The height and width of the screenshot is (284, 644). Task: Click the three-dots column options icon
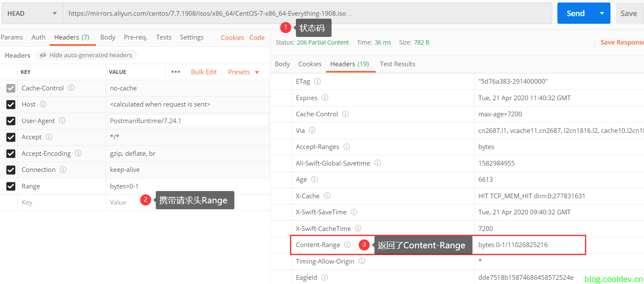pyautogui.click(x=175, y=72)
